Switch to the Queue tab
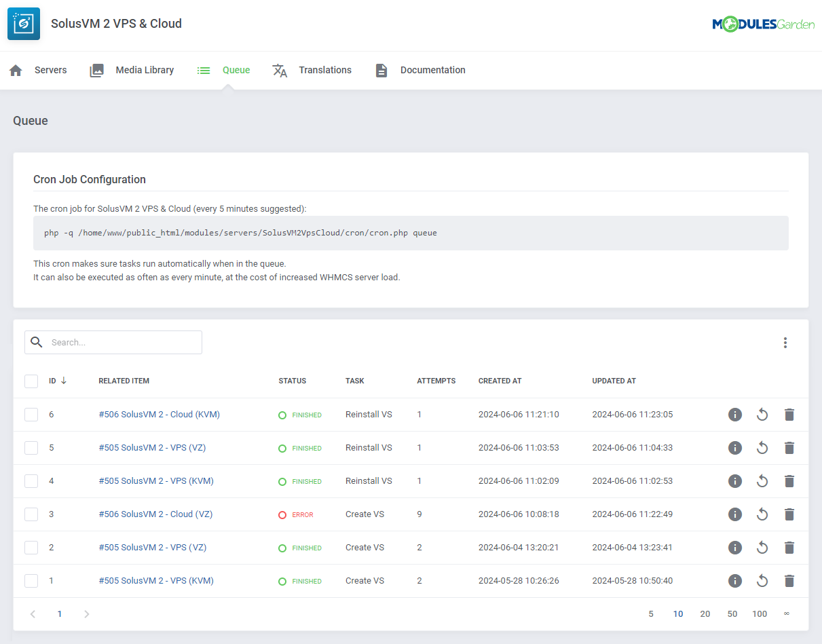This screenshot has height=644, width=822. click(236, 70)
